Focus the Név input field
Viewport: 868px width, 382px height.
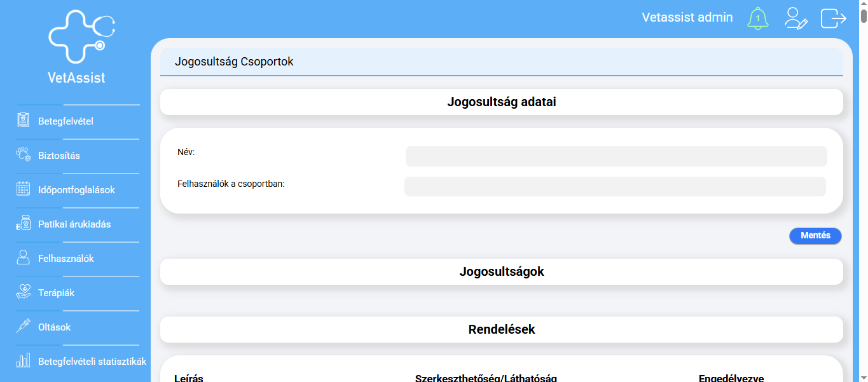click(x=616, y=156)
